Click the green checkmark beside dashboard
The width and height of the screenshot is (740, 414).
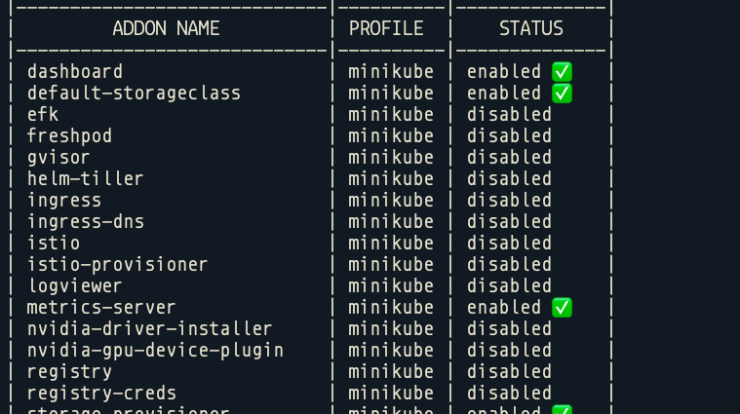click(562, 72)
